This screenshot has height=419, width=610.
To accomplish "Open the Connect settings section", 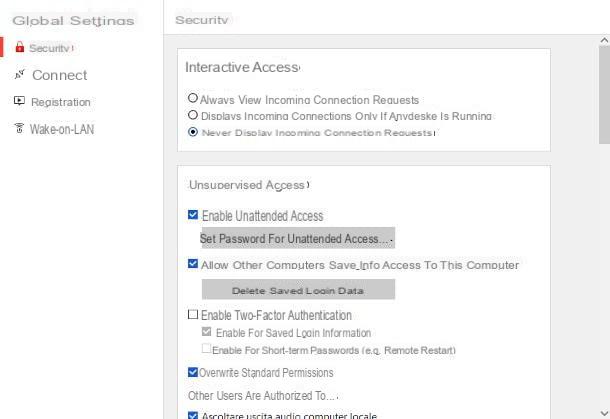I will [60, 75].
